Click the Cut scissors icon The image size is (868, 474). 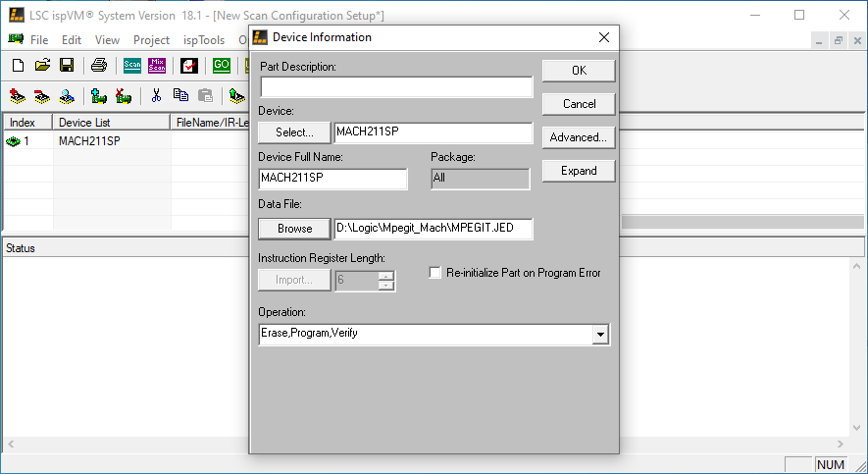click(155, 96)
